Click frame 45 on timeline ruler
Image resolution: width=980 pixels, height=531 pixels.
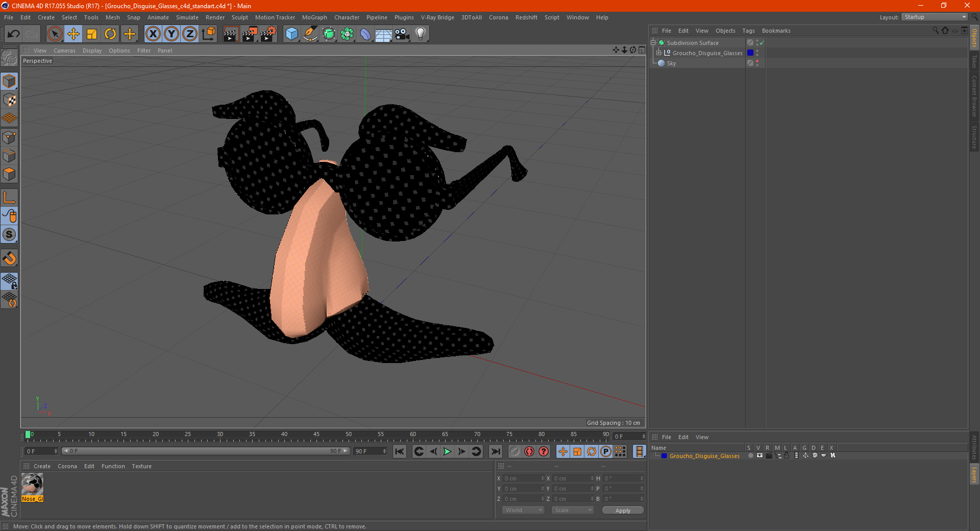tap(316, 436)
